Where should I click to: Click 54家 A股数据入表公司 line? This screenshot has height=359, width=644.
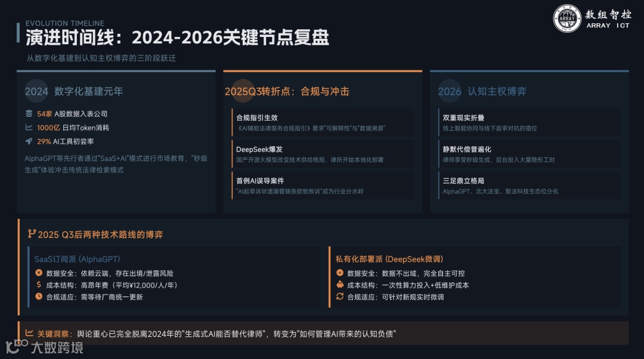(72, 114)
